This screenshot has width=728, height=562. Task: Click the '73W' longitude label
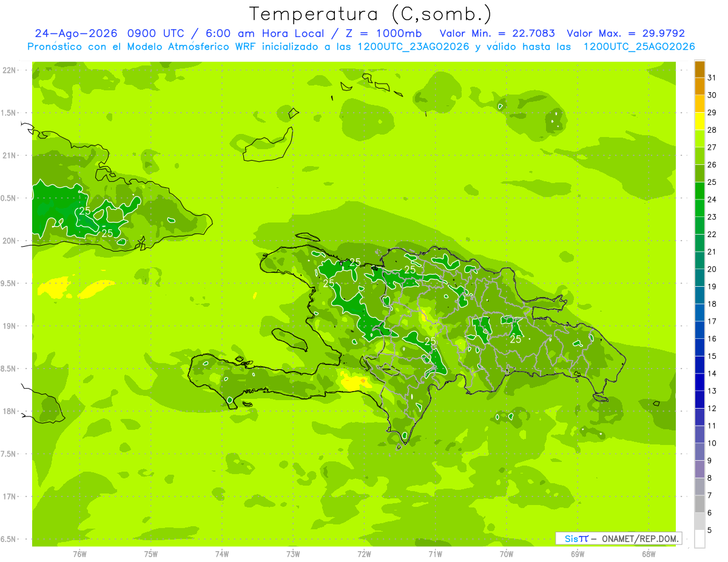point(293,554)
